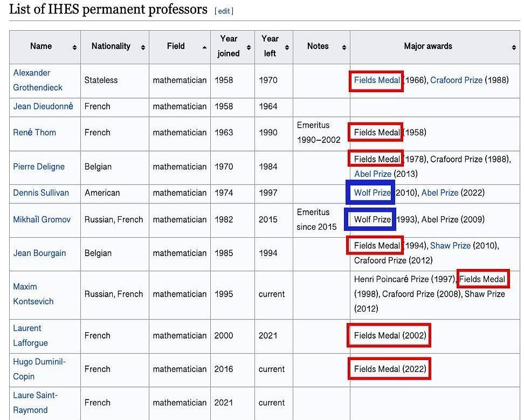Open Shaw Prize link in Bourgain row
This screenshot has width=524, height=420.
450,246
